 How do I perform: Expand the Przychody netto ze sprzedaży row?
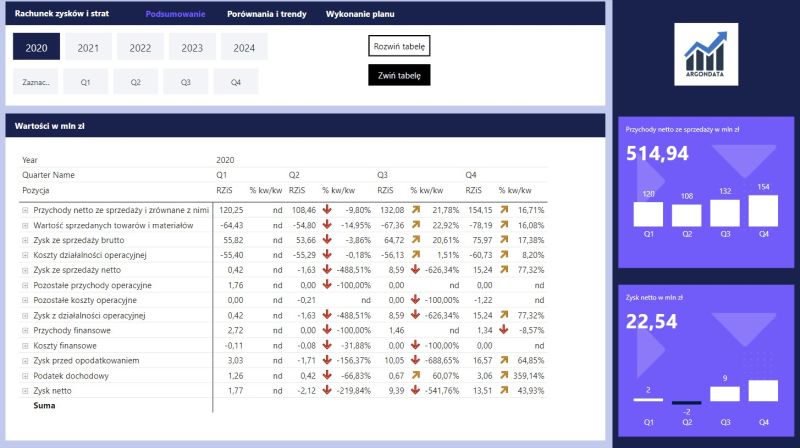(25, 211)
